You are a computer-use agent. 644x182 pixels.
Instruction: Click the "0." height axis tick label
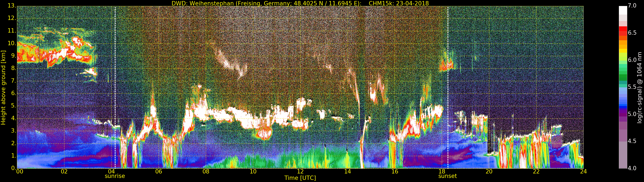pyautogui.click(x=14, y=168)
